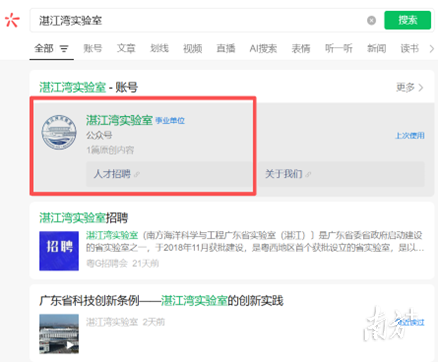This screenshot has width=438, height=362.
Task: Select the 全部 tab
Action: click(x=44, y=49)
